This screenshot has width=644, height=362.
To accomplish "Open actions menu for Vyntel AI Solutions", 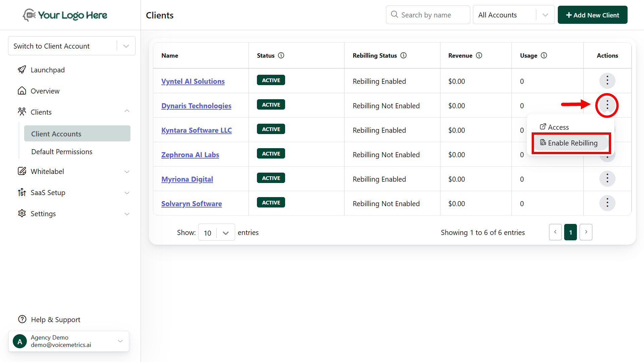I will 607,80.
